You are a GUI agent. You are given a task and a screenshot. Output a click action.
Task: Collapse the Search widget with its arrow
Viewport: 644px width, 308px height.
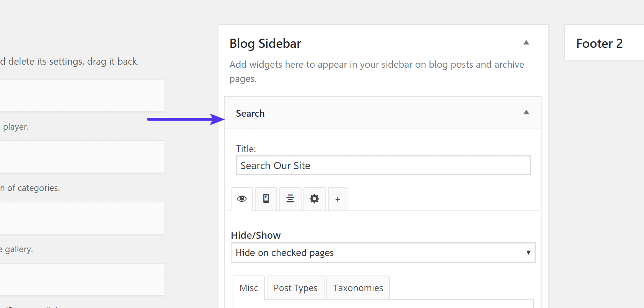point(526,112)
